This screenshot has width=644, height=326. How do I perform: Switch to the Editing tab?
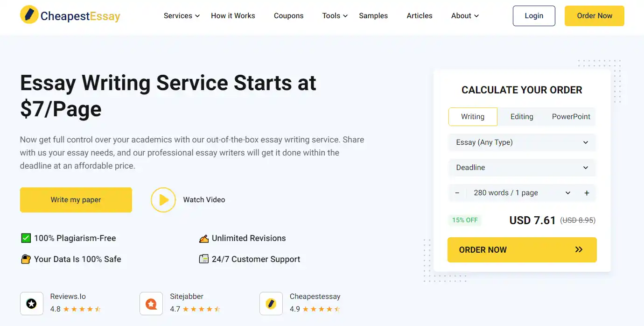(521, 116)
